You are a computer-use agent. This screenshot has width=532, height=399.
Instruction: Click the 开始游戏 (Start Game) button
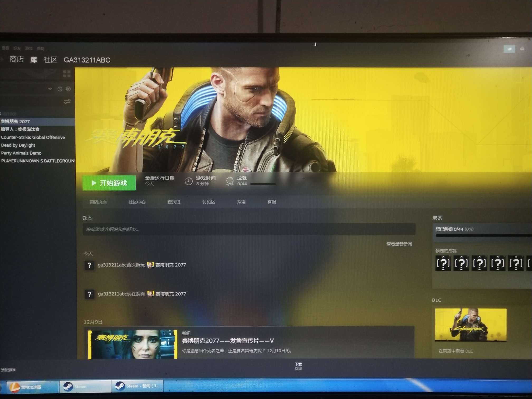(x=111, y=183)
